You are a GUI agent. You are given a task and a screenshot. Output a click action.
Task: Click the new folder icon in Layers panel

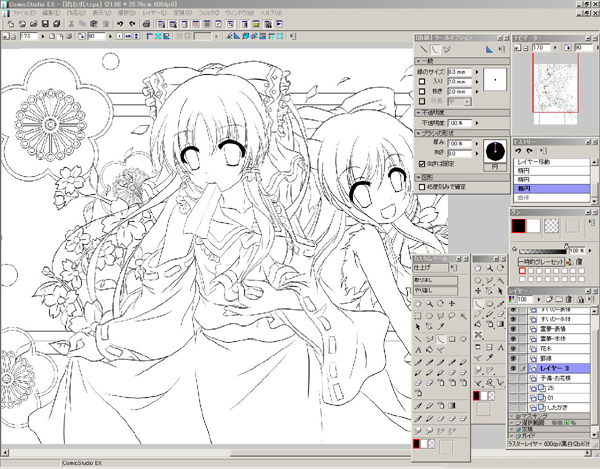559,299
